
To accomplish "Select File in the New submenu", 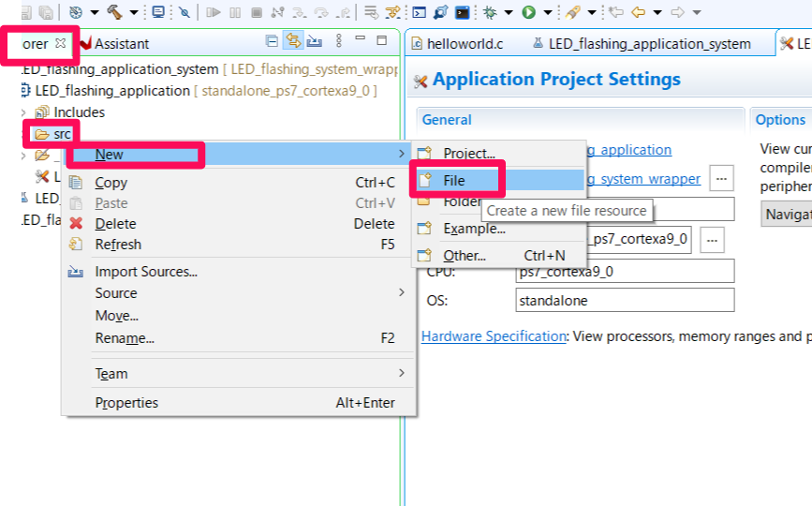I will (499, 180).
